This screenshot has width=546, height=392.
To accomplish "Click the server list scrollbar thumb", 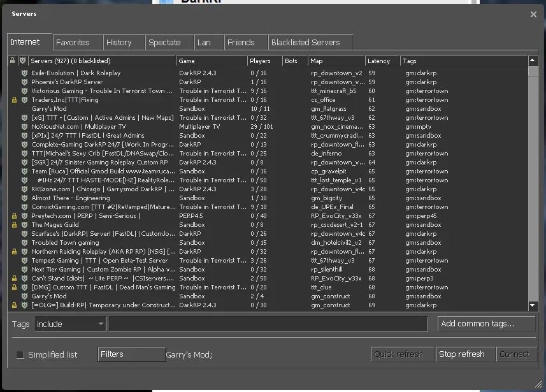I will point(533,71).
